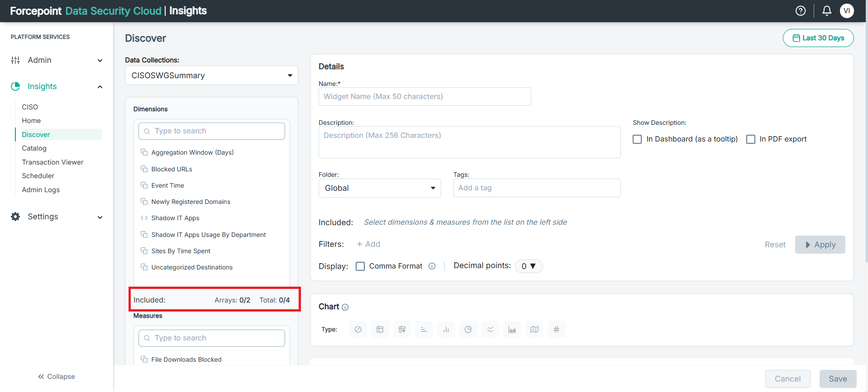The width and height of the screenshot is (868, 392).
Task: Enable In Dashboard (as a tooltip) checkbox
Action: [637, 139]
